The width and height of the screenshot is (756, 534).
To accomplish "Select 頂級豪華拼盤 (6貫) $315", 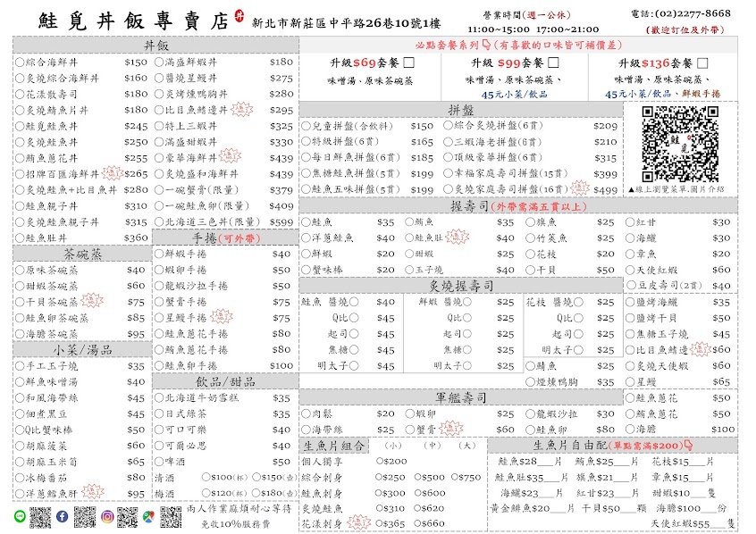I will click(x=448, y=157).
